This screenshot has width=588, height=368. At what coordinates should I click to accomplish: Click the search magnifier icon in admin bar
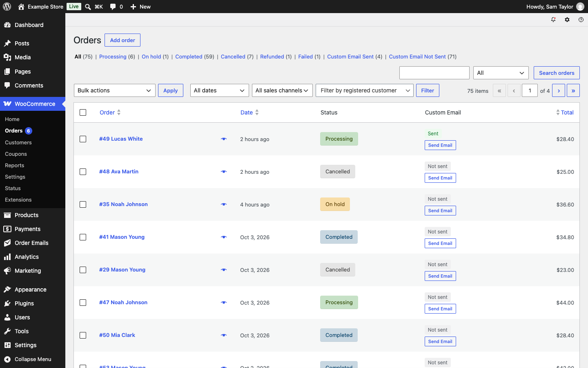(88, 7)
